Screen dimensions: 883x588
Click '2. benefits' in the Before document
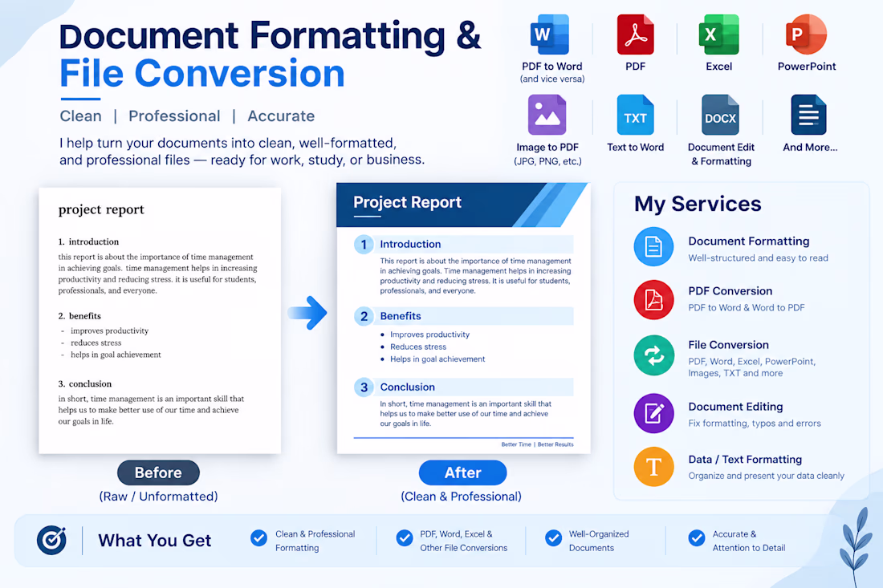79,316
